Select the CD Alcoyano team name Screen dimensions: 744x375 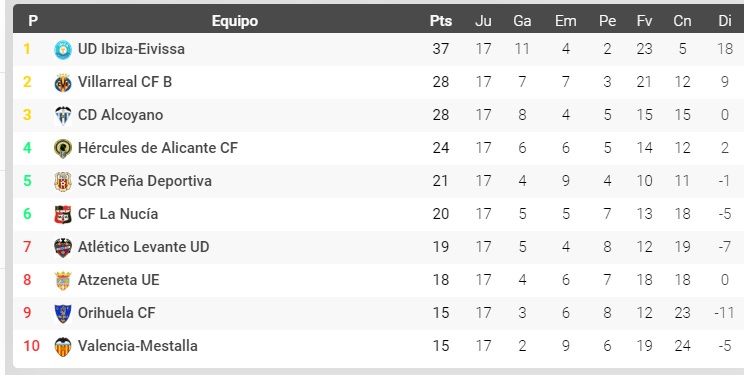121,115
